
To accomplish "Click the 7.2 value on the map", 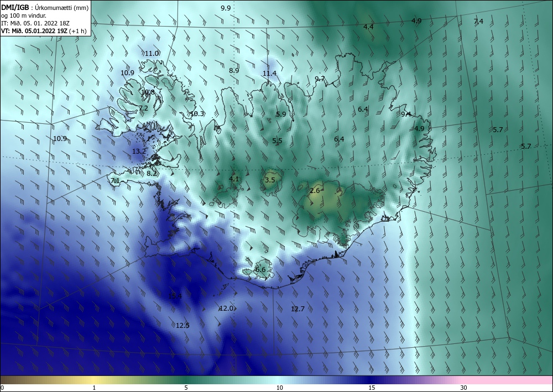I will click(143, 108).
